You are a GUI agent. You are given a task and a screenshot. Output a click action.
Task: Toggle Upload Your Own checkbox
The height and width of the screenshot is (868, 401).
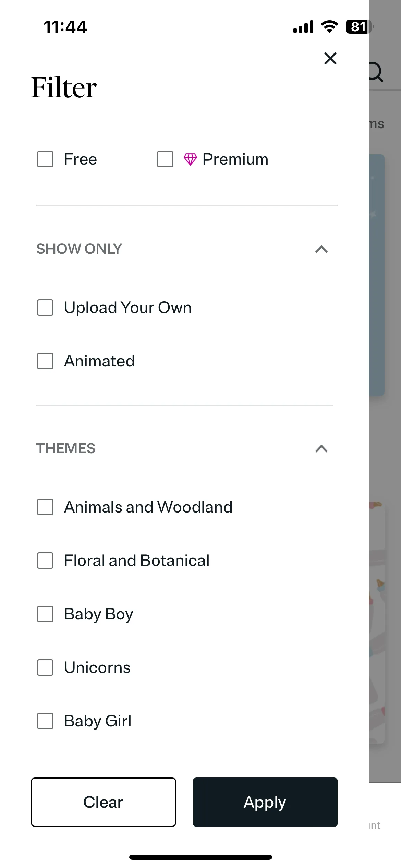(45, 308)
